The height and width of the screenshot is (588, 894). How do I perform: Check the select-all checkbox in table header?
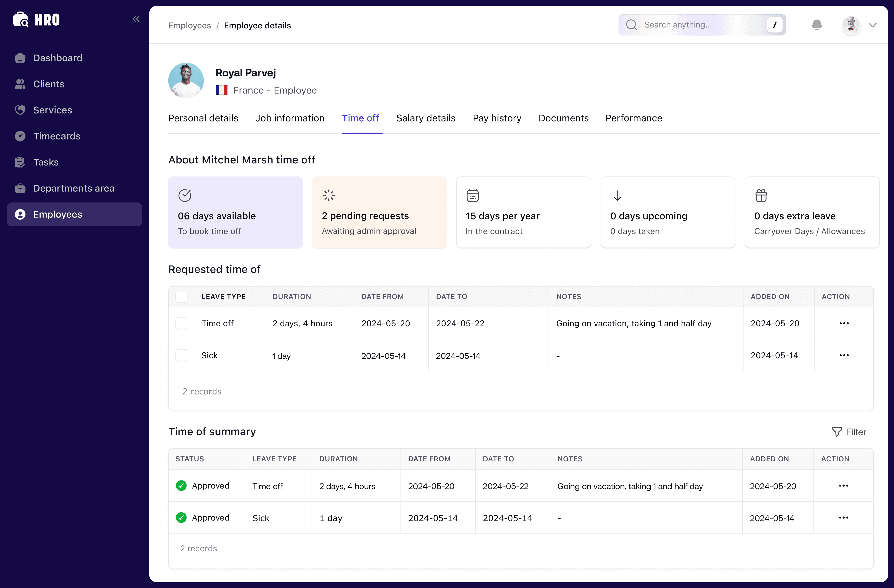pos(181,297)
